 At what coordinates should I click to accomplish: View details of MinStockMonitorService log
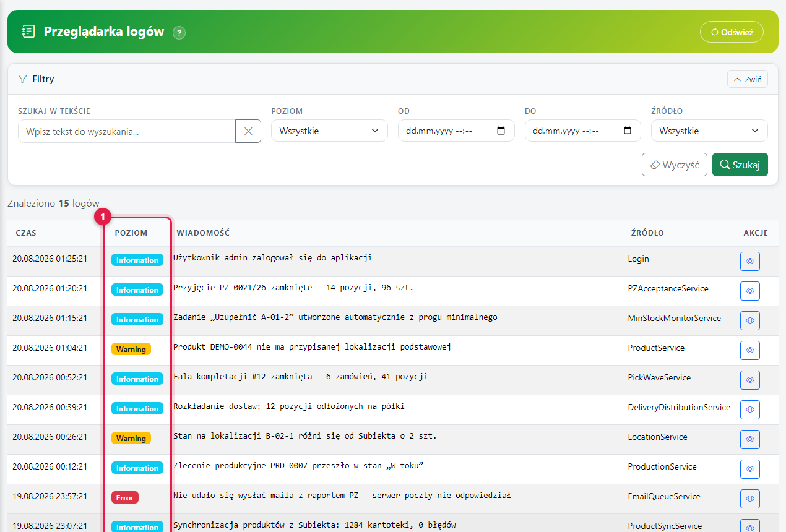click(x=750, y=320)
